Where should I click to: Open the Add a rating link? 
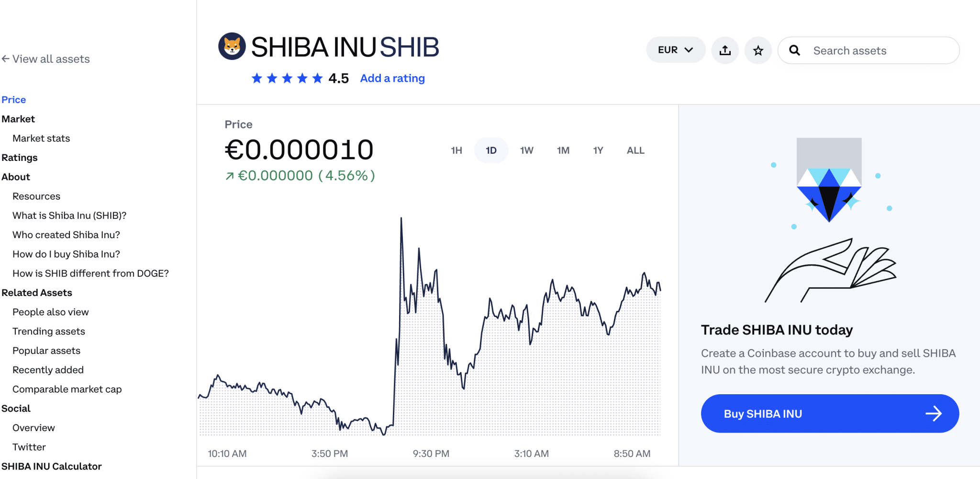pos(392,78)
